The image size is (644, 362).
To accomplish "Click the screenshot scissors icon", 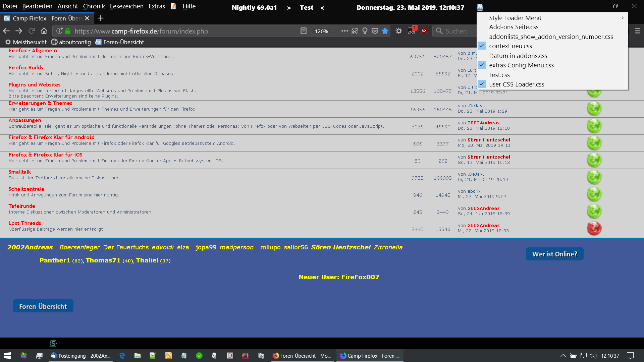I will tap(355, 31).
